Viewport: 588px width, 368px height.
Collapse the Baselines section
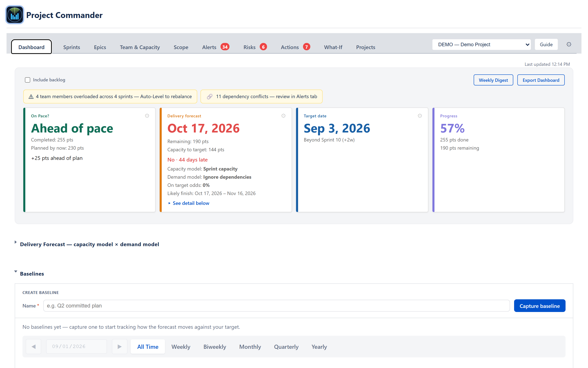[x=16, y=271]
